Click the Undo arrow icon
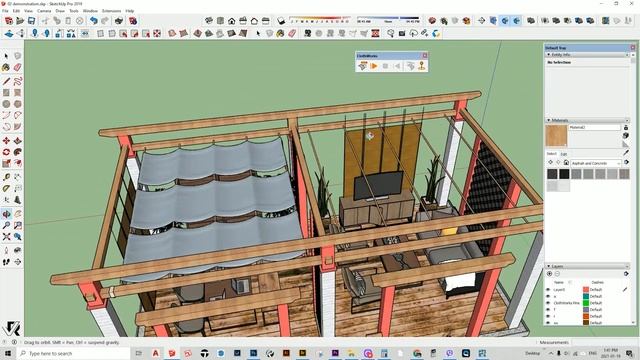The height and width of the screenshot is (360, 640). (94, 21)
